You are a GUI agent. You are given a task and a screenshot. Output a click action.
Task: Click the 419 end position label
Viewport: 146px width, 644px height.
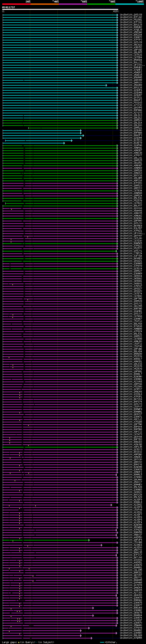[x=115, y=11]
